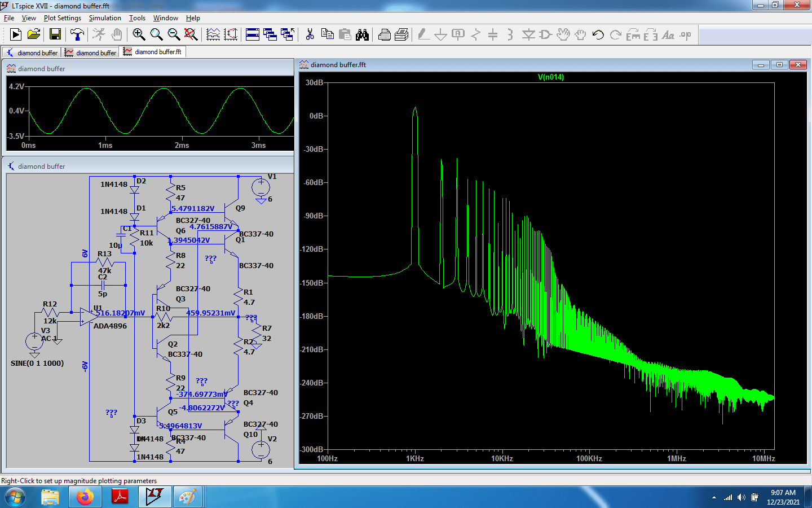812x508 pixels.
Task: Select the Place Resistor tool
Action: point(476,35)
